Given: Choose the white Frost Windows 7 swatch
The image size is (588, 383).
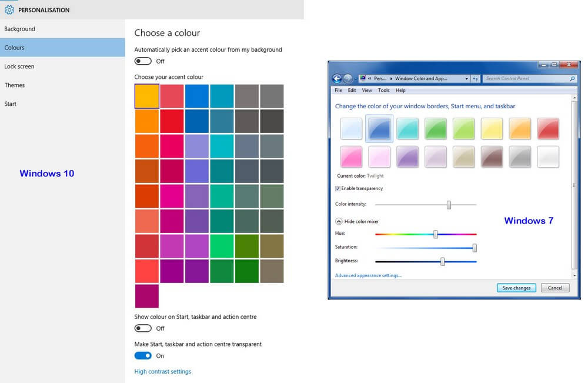Looking at the screenshot, I should (548, 156).
